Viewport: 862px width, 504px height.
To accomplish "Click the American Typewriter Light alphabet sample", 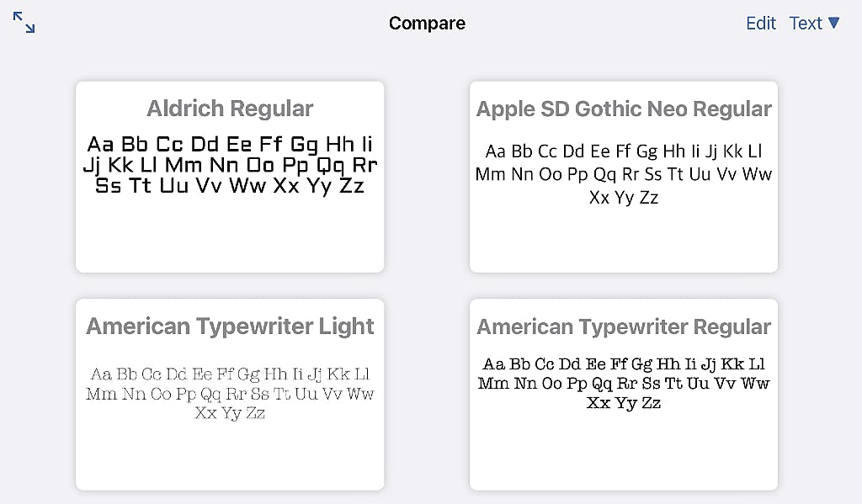I will [x=230, y=393].
